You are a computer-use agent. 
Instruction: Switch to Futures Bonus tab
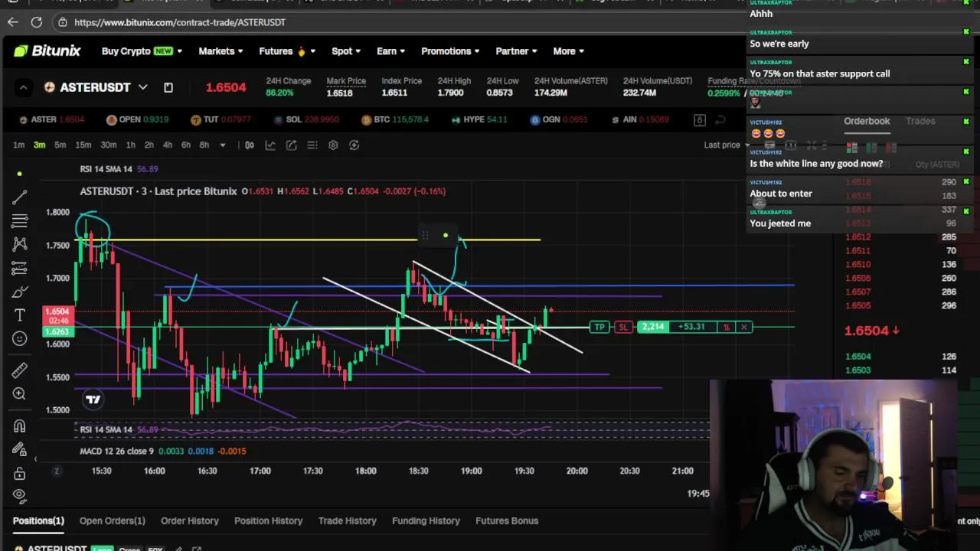[507, 520]
